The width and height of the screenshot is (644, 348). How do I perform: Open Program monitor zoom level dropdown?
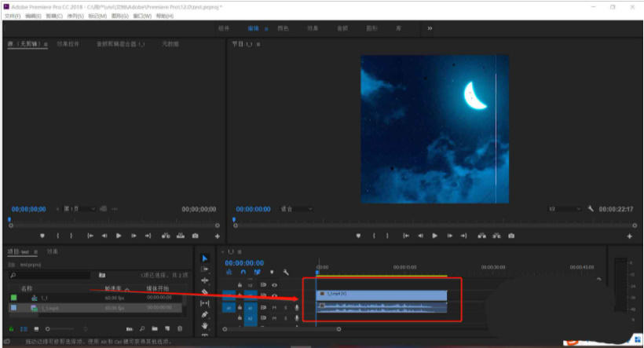(x=296, y=209)
